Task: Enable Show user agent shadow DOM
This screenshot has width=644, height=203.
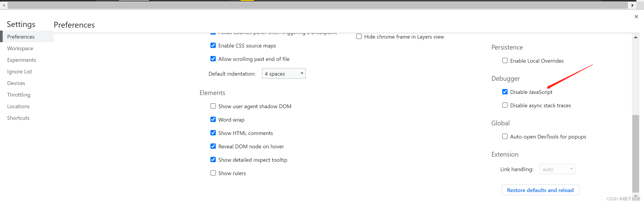Action: 213,106
